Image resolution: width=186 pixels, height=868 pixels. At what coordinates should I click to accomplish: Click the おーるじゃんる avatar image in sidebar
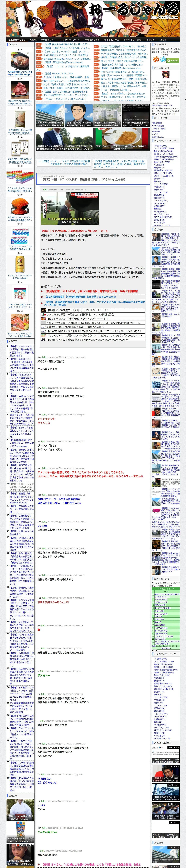pyautogui.click(x=166, y=75)
